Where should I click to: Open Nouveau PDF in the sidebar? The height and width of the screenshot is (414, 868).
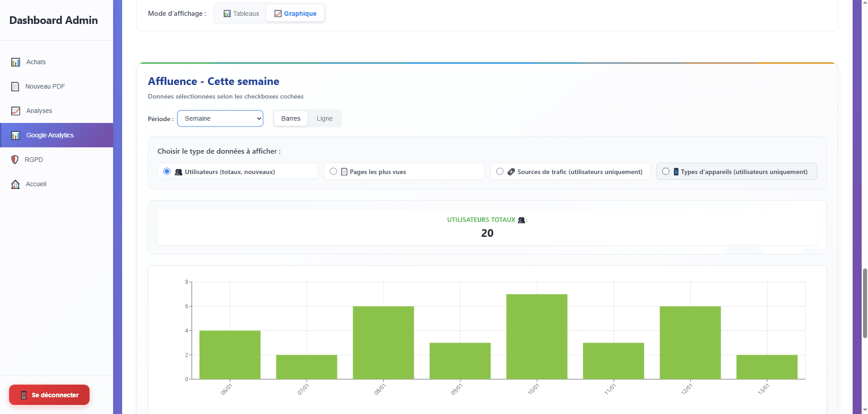(57, 86)
